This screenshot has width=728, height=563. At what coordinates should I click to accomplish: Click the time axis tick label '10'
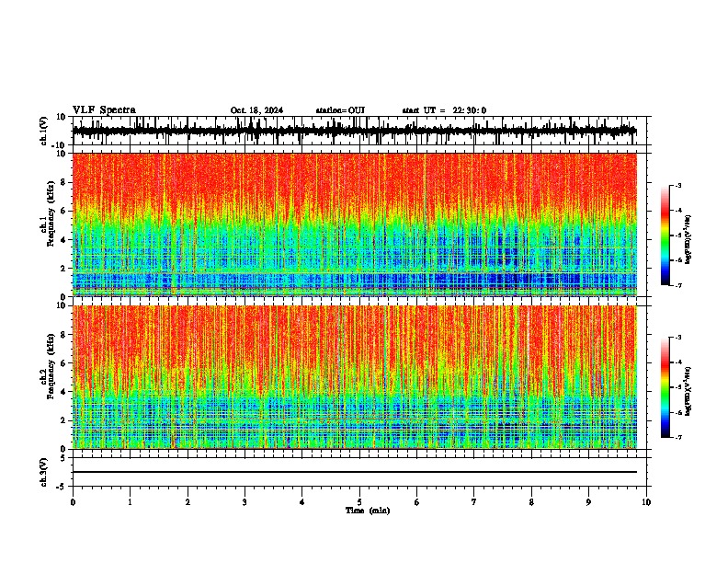pyautogui.click(x=646, y=502)
